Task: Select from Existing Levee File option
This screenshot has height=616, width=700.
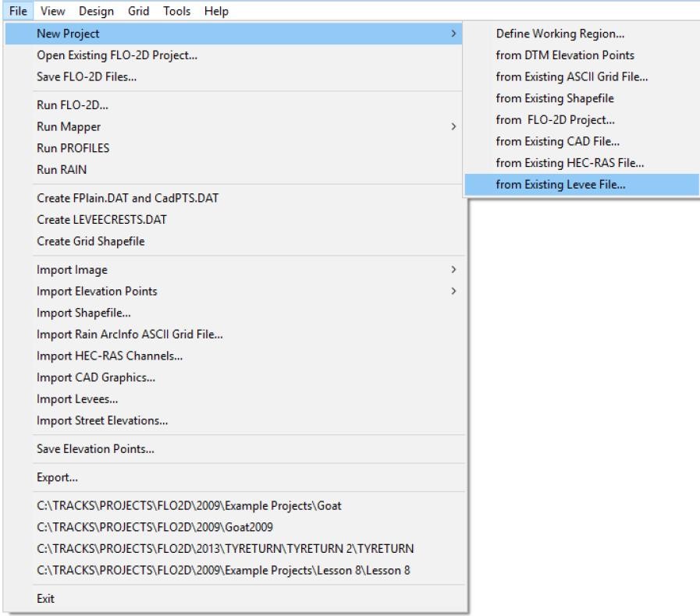Action: (x=554, y=184)
